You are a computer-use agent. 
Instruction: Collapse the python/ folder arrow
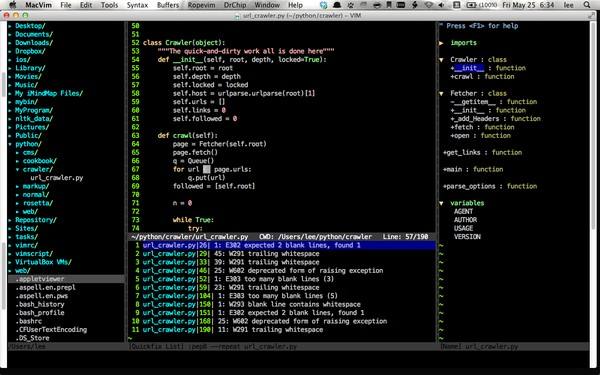point(10,144)
